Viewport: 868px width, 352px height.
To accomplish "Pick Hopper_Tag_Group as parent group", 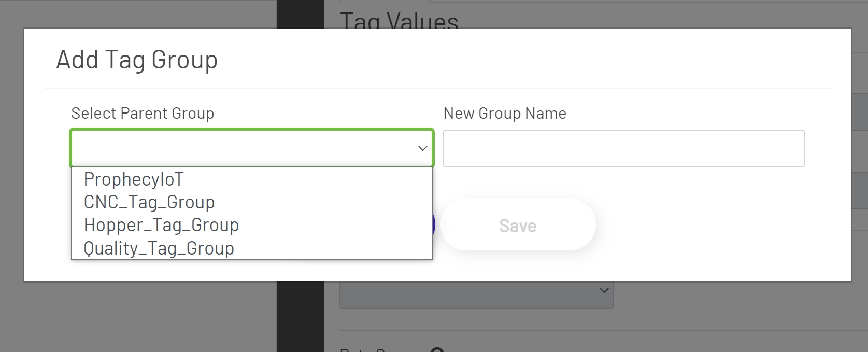I will (161, 225).
